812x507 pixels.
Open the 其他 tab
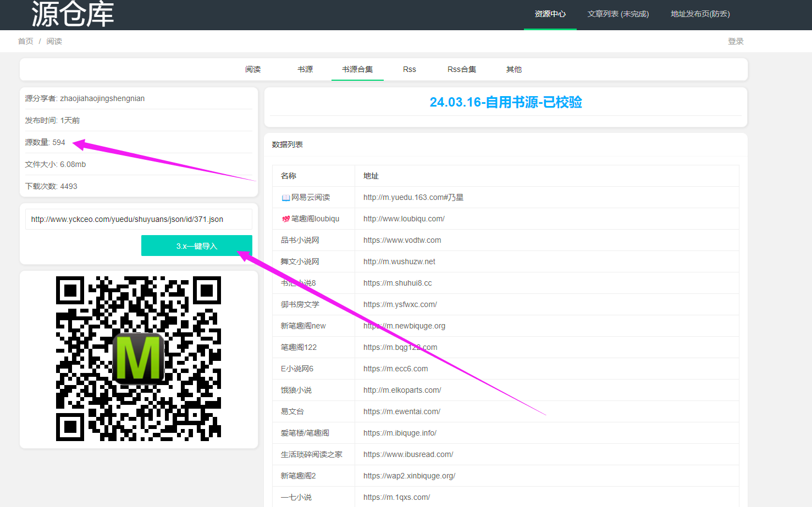tap(514, 69)
